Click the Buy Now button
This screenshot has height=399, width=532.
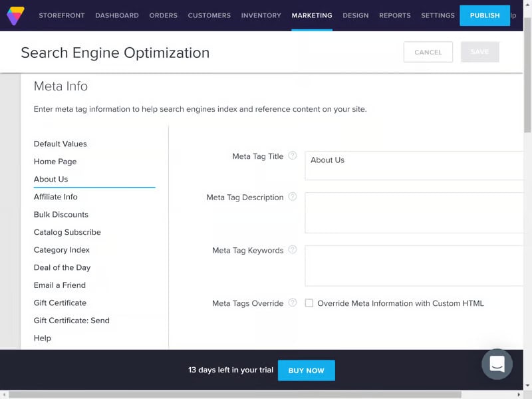click(x=306, y=370)
